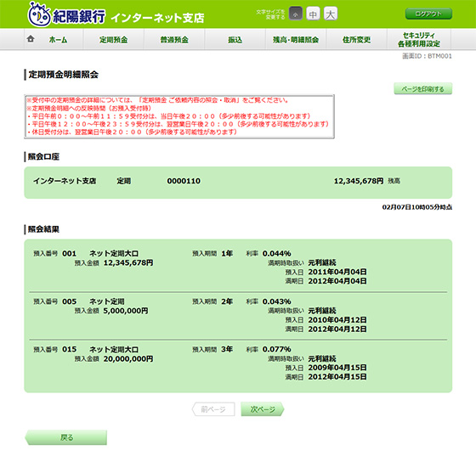Screen dimensions: 476x456
Task: Set text size to large (大)
Action: coord(331,14)
